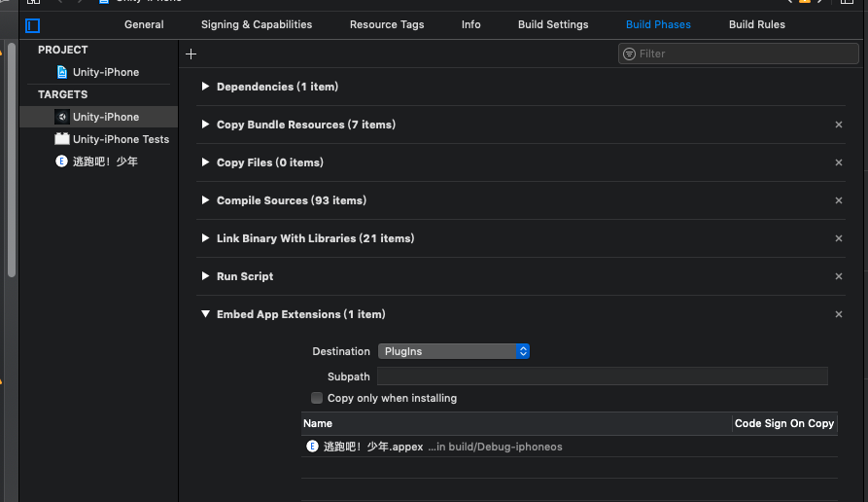This screenshot has height=502, width=868.
Task: Expand the Run Script section
Action: pos(205,276)
